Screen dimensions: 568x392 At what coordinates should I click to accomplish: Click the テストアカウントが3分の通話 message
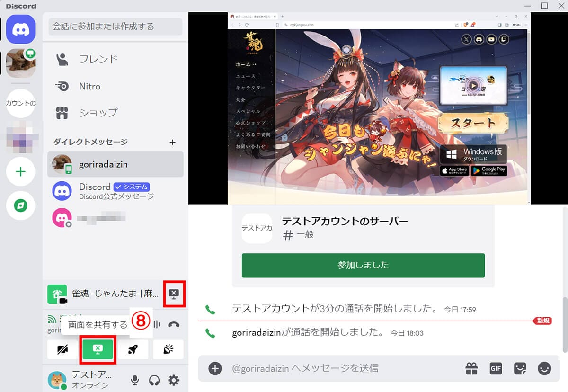click(x=335, y=309)
